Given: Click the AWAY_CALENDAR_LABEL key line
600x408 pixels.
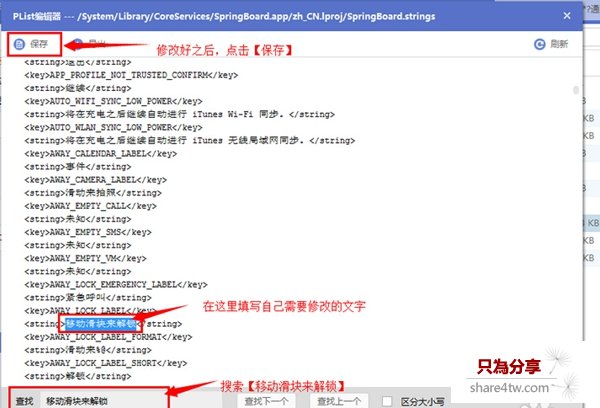Looking at the screenshot, I should (101, 153).
